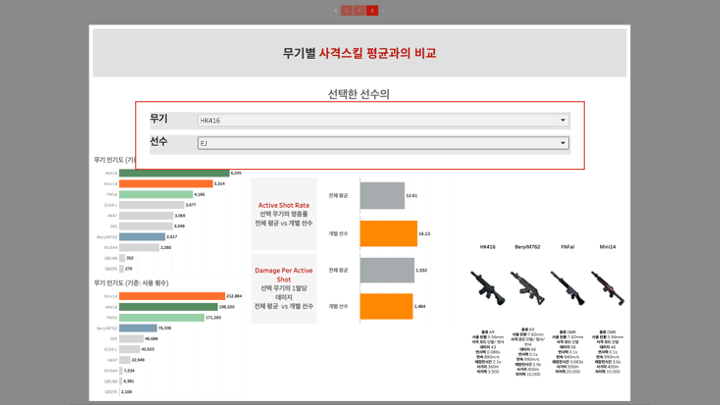Select the SCAR-L bar valued 42,623

(129, 349)
